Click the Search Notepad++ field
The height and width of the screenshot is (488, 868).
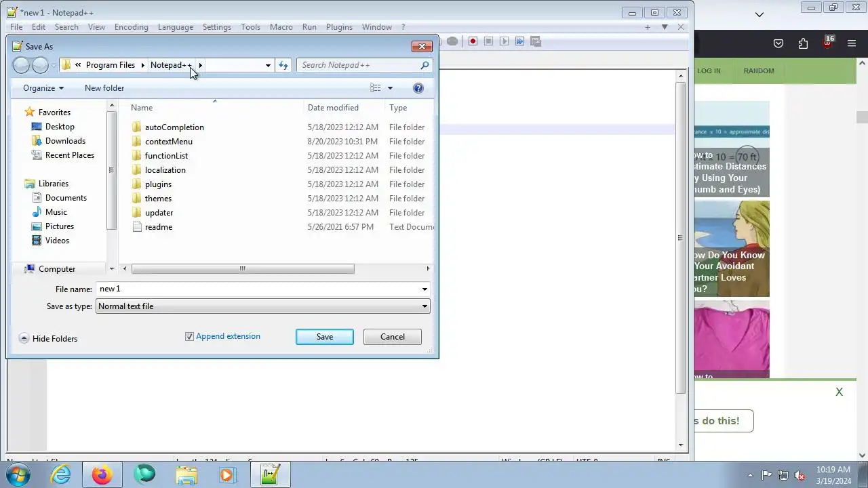click(358, 65)
